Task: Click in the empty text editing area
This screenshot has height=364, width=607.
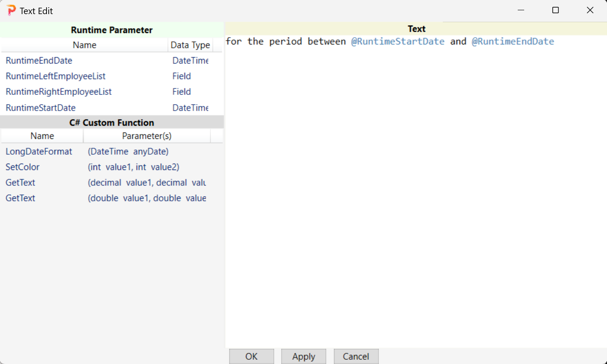Action: [x=416, y=197]
